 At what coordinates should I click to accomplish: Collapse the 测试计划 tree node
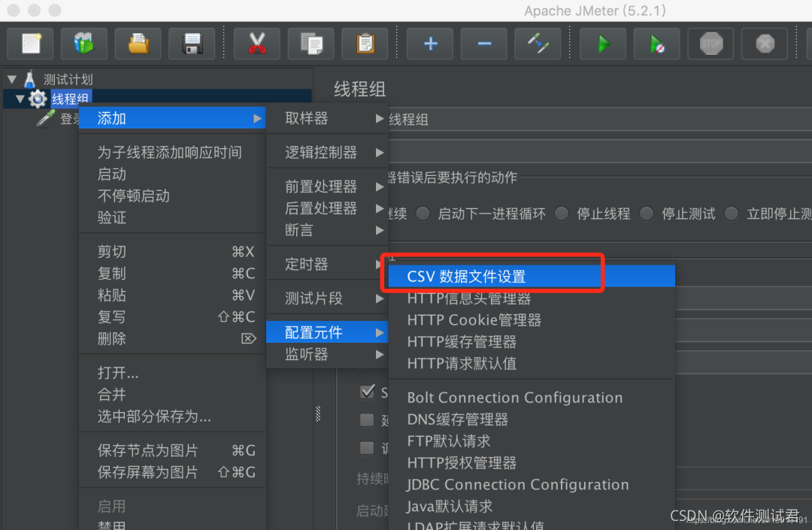[x=12, y=80]
